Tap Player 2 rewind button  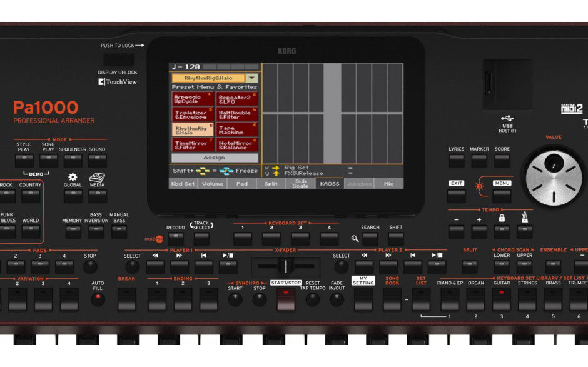pyautogui.click(x=364, y=267)
